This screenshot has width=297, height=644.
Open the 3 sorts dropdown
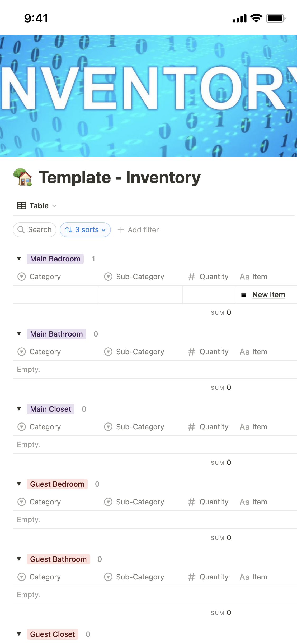pyautogui.click(x=85, y=229)
